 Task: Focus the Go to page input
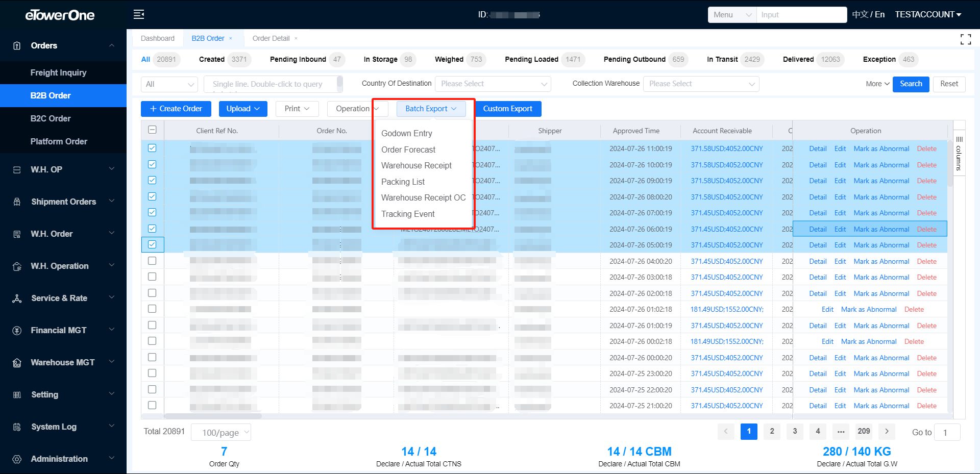point(947,432)
